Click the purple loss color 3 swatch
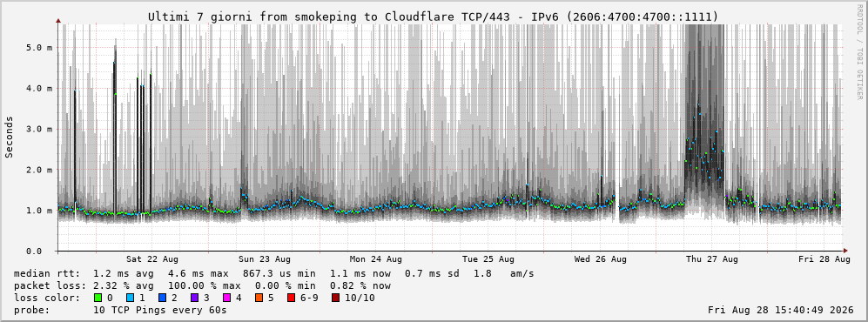This screenshot has width=868, height=322. point(193,299)
